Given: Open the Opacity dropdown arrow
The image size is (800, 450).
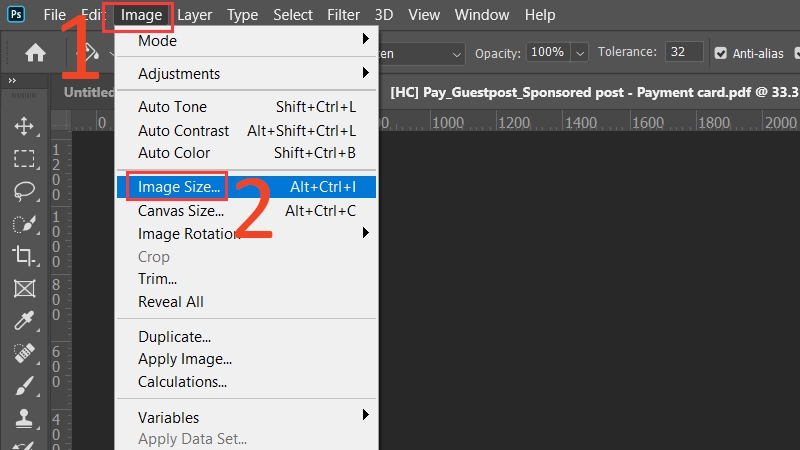Looking at the screenshot, I should (x=578, y=53).
